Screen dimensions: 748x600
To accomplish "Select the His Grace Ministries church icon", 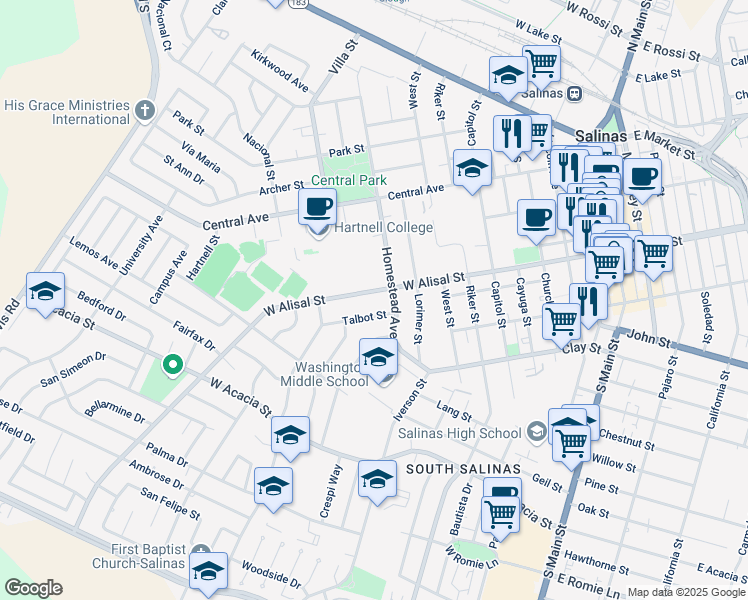I will (145, 111).
